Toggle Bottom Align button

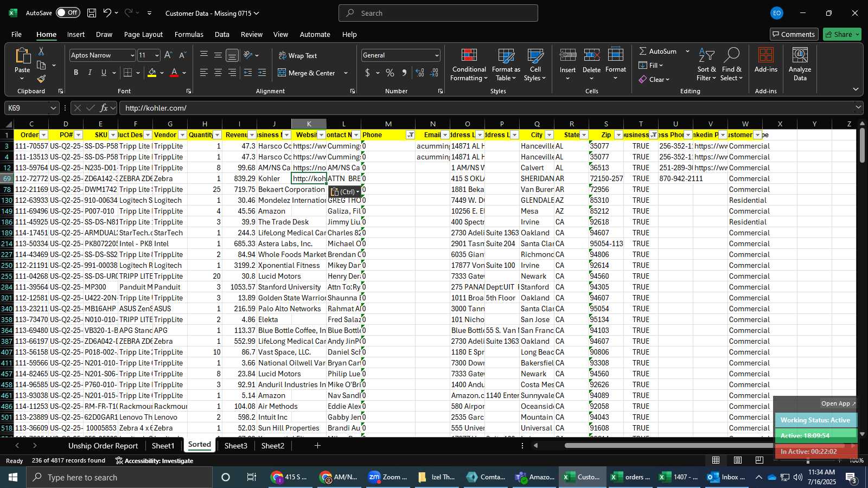(x=232, y=55)
